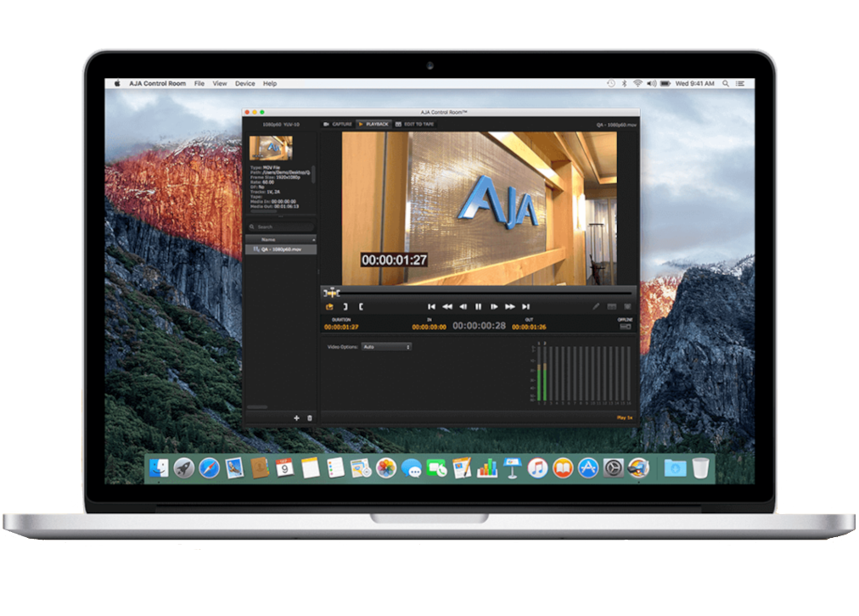Click the playhead on the scrub bar

click(332, 293)
